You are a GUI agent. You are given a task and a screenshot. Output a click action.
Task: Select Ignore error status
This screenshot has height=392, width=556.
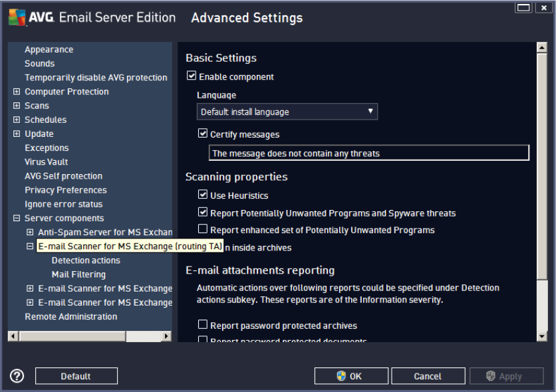pos(63,205)
